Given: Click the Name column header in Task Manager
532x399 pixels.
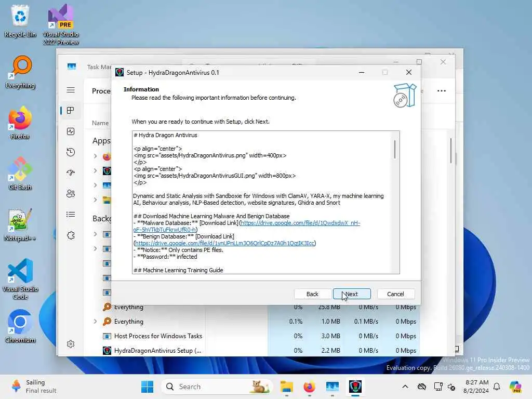Looking at the screenshot, I should (100, 123).
